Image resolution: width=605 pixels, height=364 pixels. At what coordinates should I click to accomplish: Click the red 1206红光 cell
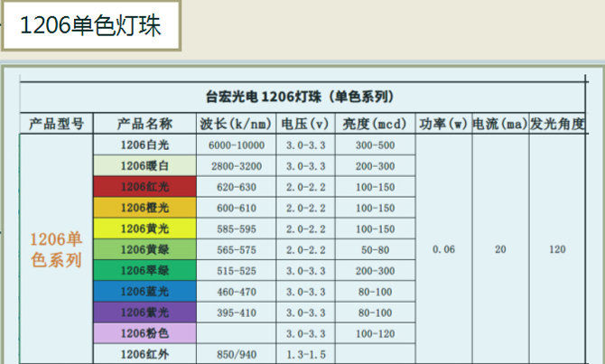point(144,187)
